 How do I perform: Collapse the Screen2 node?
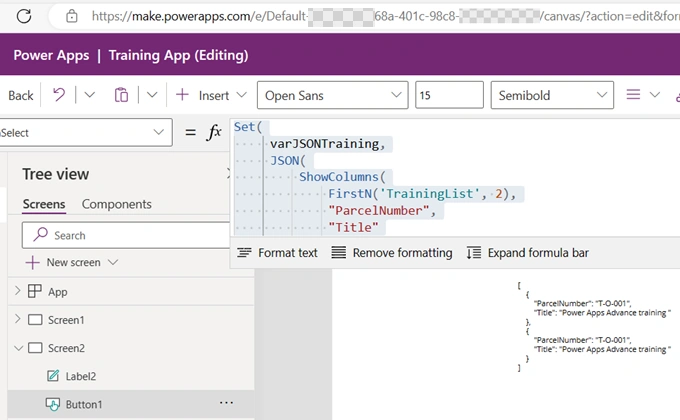click(x=18, y=348)
